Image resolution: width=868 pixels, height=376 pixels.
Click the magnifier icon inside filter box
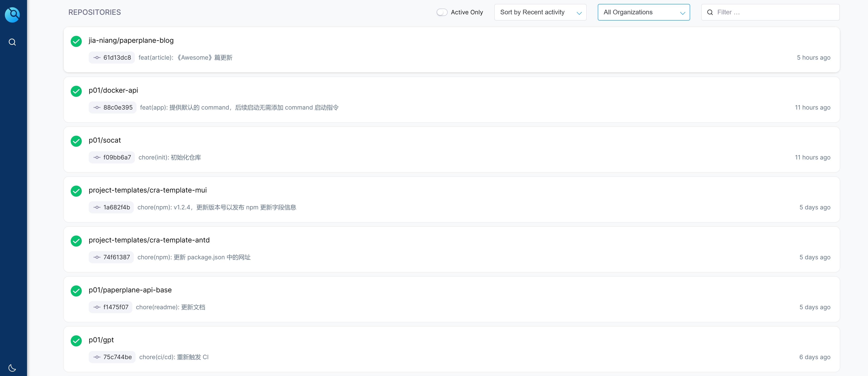(x=710, y=12)
